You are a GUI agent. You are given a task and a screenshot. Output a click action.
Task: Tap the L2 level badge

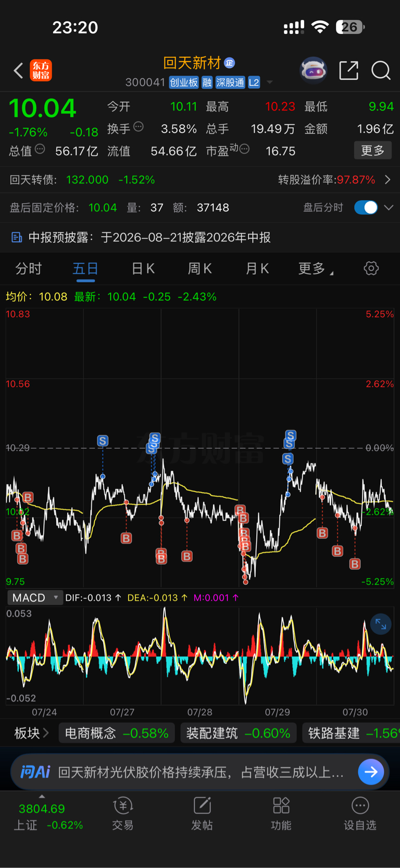click(x=254, y=82)
